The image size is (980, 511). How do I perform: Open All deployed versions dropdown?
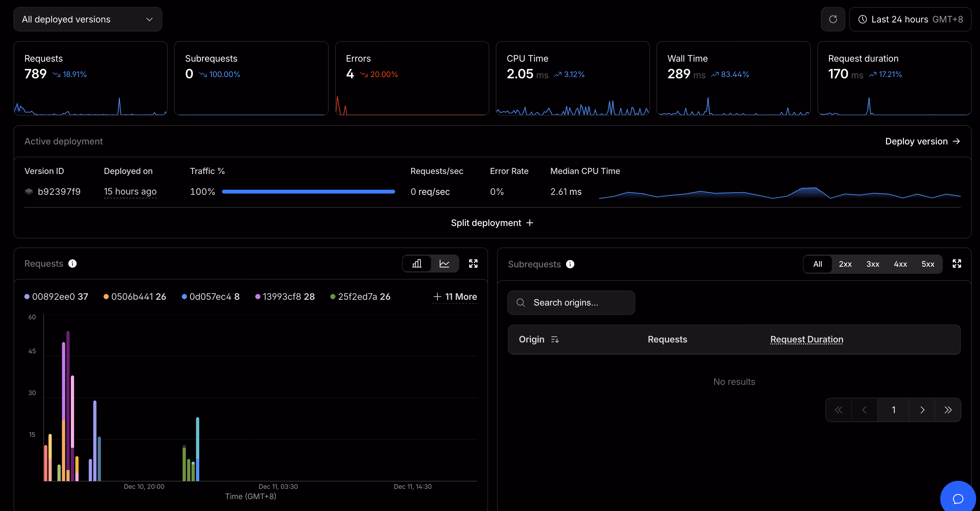click(x=88, y=20)
